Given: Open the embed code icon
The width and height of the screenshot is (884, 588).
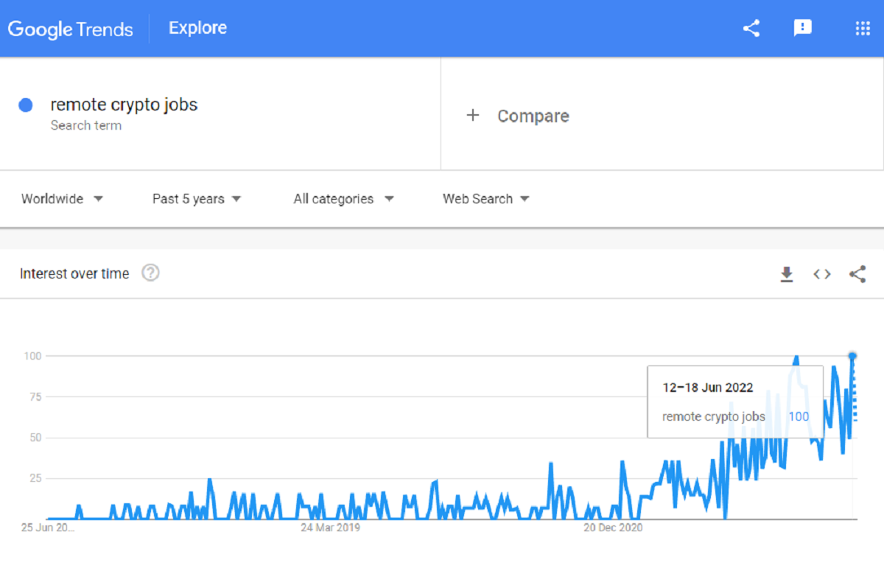Looking at the screenshot, I should (x=822, y=274).
